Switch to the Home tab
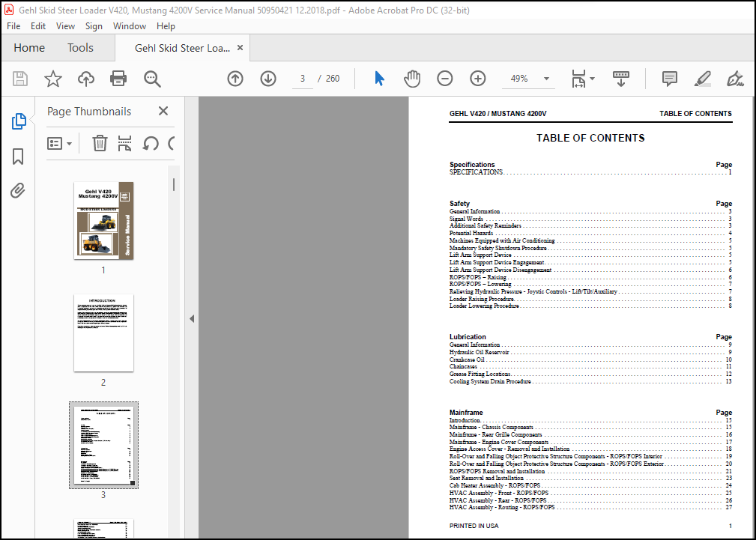The height and width of the screenshot is (540, 756). (x=29, y=48)
